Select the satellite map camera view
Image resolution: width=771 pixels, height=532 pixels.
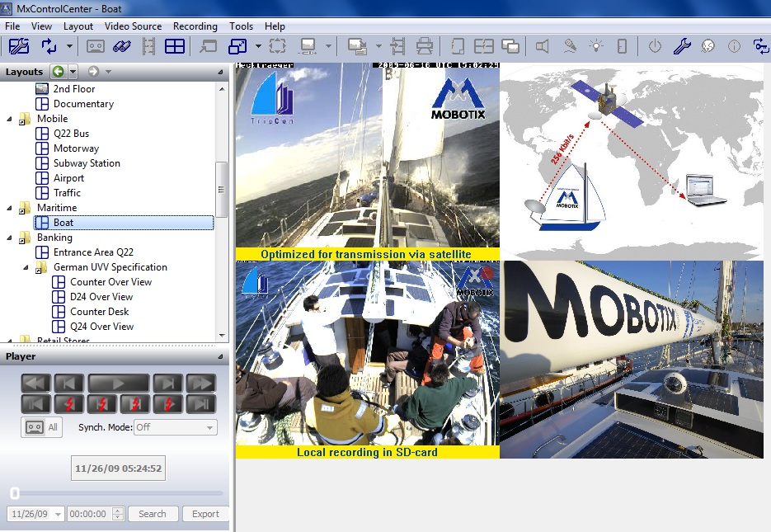pyautogui.click(x=632, y=162)
